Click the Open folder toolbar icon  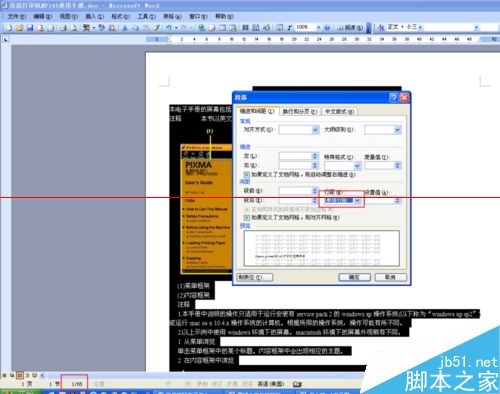pyautogui.click(x=20, y=28)
